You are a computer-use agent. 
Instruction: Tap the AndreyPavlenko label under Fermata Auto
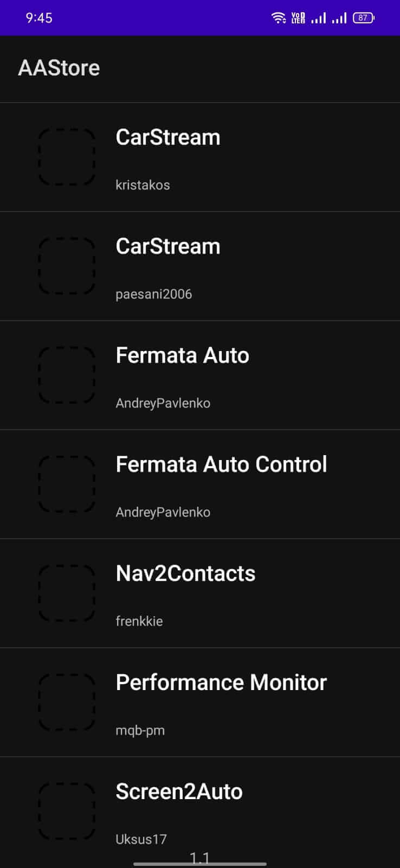(x=163, y=403)
